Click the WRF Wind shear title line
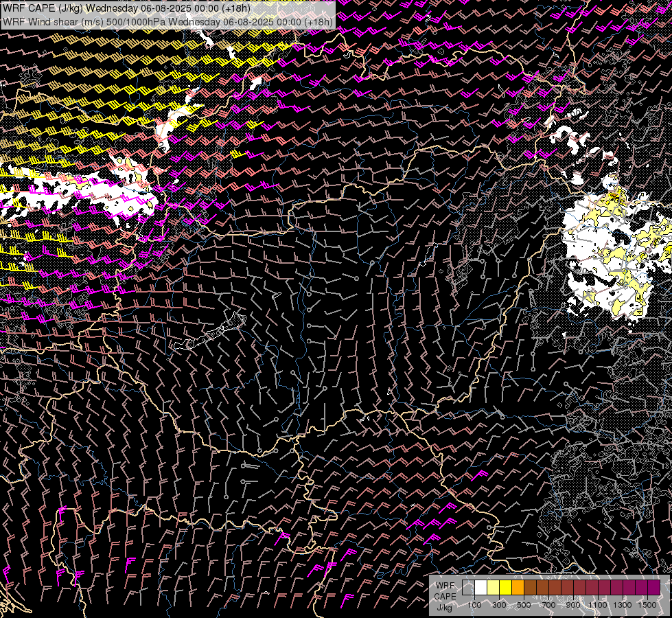 coord(168,21)
